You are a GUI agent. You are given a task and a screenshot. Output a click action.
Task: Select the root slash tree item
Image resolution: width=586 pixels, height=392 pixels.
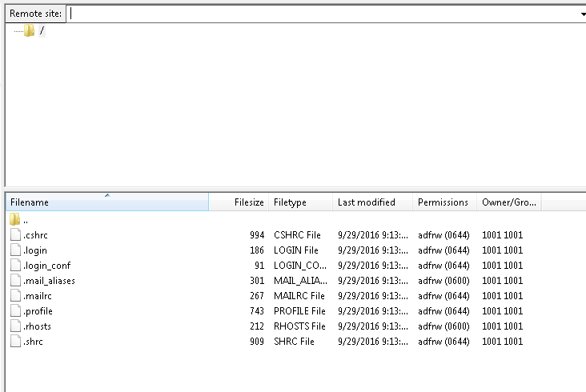pyautogui.click(x=42, y=30)
